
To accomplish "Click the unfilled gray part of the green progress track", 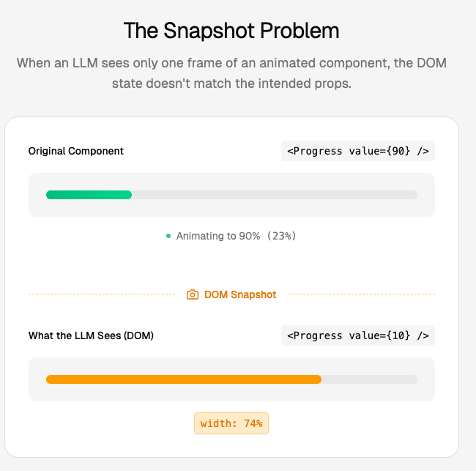I will pos(275,195).
